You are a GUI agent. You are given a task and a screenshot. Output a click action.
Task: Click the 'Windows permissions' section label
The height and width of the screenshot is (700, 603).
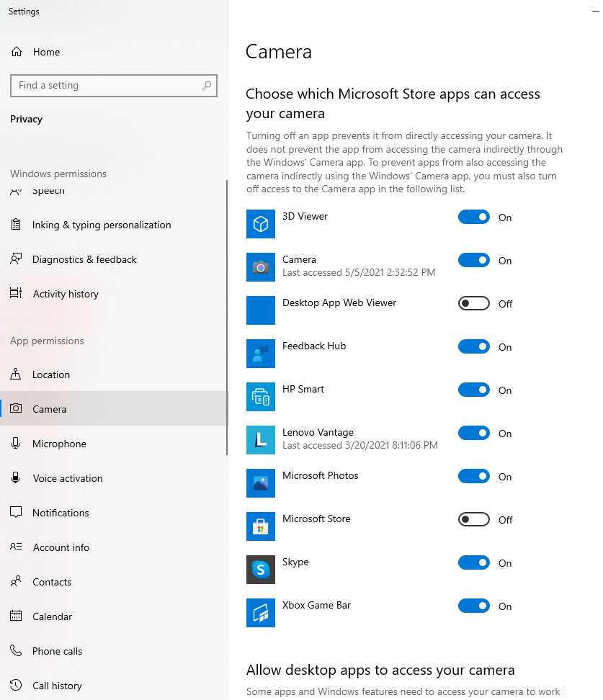58,174
